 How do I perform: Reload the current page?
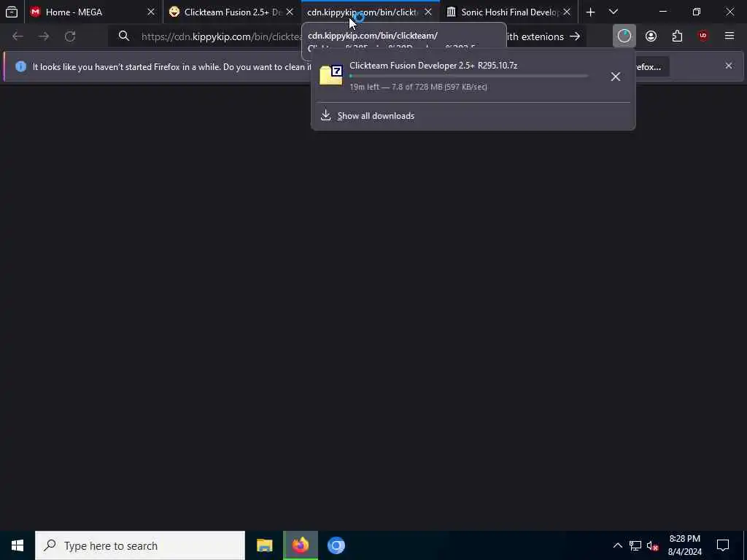pyautogui.click(x=70, y=36)
